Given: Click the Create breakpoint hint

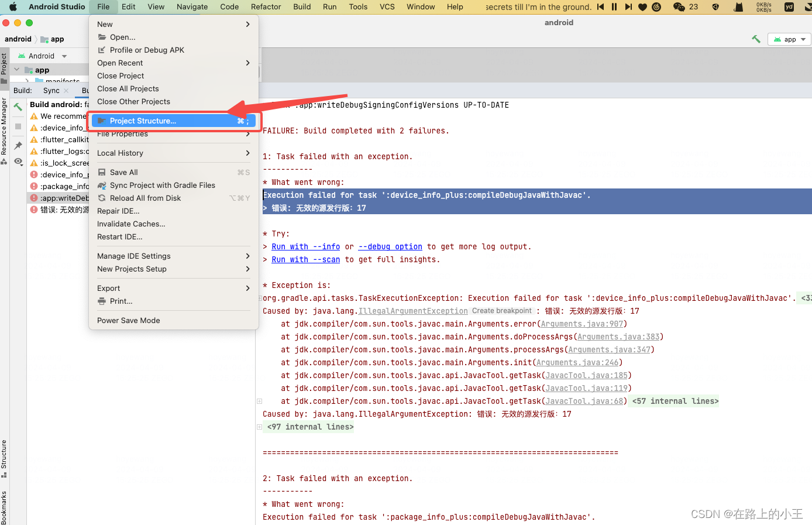Looking at the screenshot, I should click(x=502, y=311).
